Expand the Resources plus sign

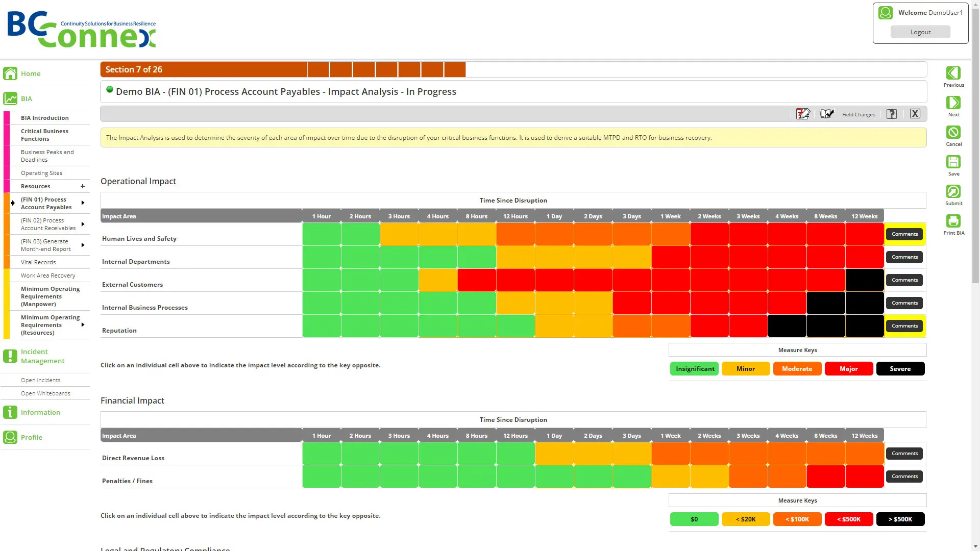83,186
